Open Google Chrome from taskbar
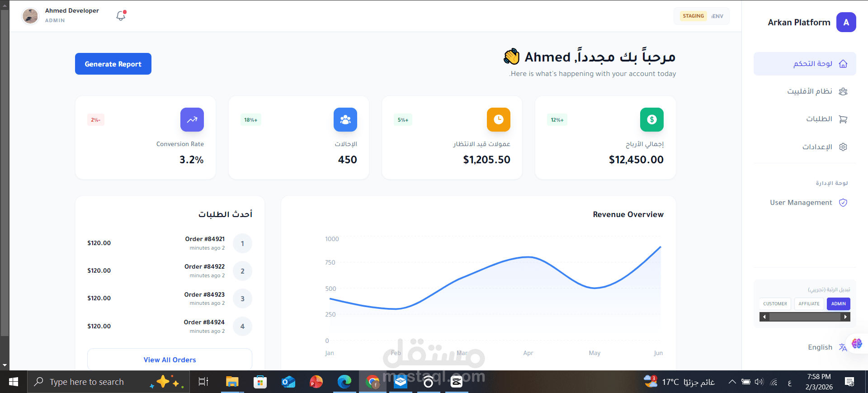The height and width of the screenshot is (393, 868). 373,382
